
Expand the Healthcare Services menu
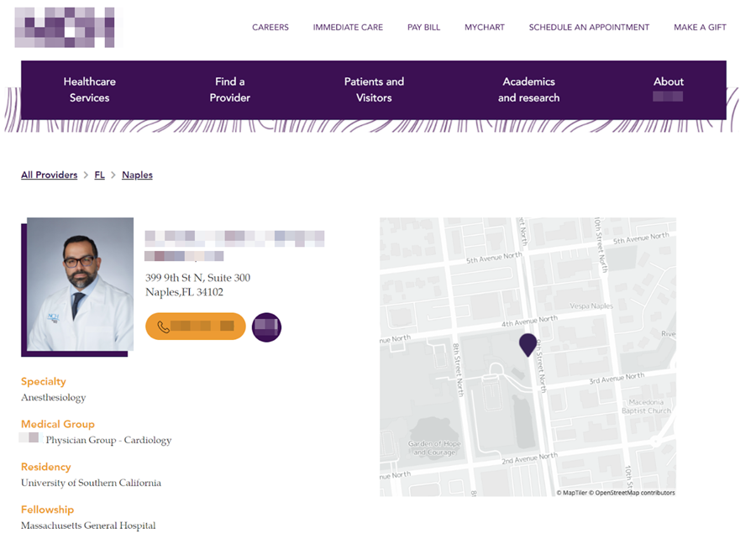[x=90, y=90]
